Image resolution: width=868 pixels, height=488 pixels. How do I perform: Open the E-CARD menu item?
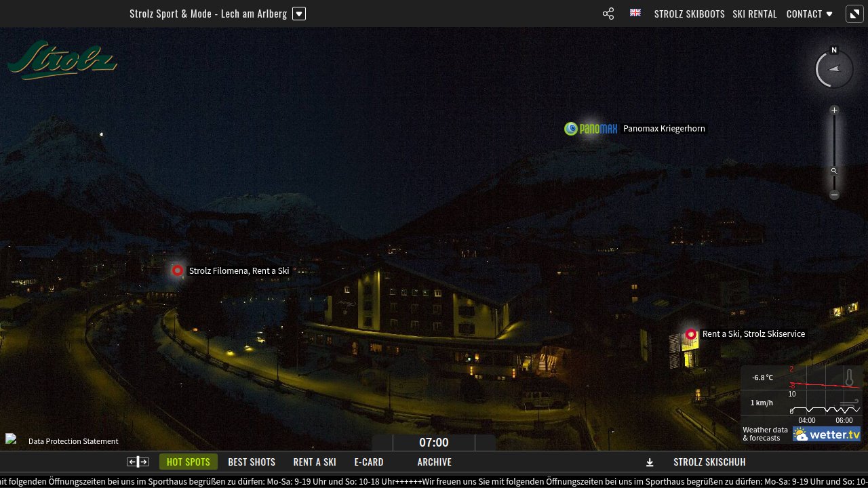click(369, 462)
